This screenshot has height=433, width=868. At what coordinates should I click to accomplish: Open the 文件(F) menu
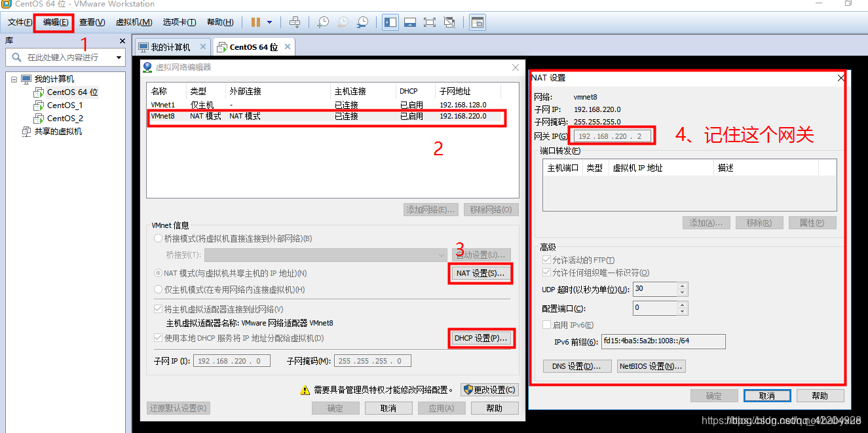click(x=20, y=22)
